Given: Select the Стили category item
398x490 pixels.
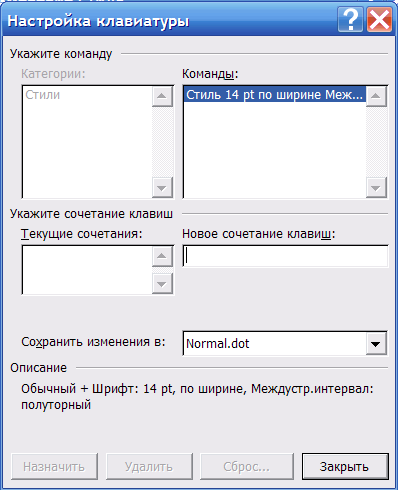Looking at the screenshot, I should pos(43,95).
